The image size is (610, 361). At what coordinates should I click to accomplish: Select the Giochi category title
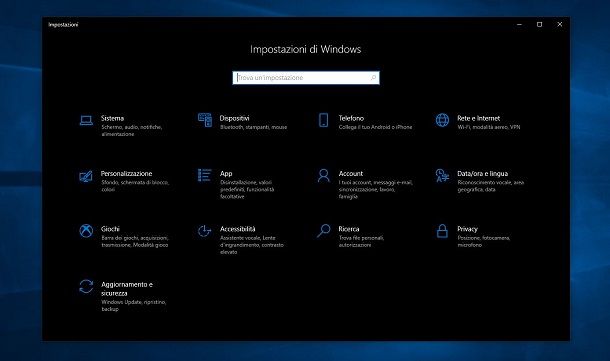pyautogui.click(x=110, y=229)
